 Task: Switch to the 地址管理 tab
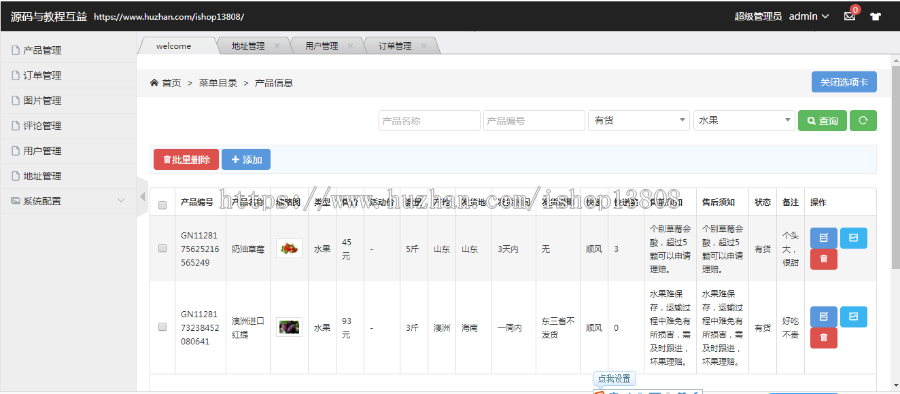coord(248,46)
